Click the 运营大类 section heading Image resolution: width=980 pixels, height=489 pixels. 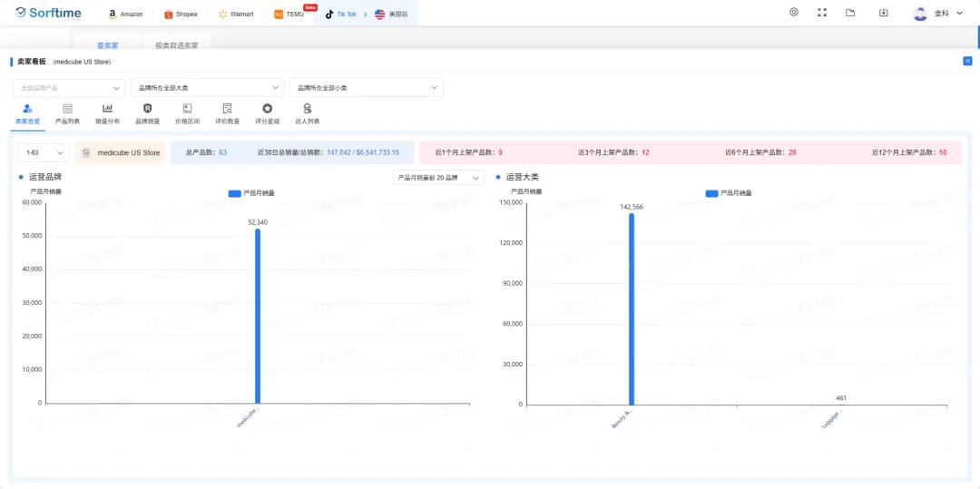(523, 177)
